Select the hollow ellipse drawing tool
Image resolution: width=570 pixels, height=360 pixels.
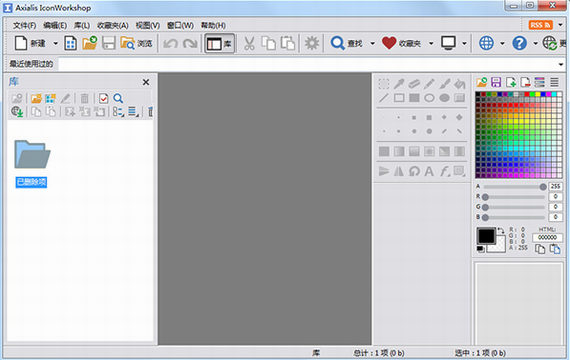pyautogui.click(x=429, y=98)
